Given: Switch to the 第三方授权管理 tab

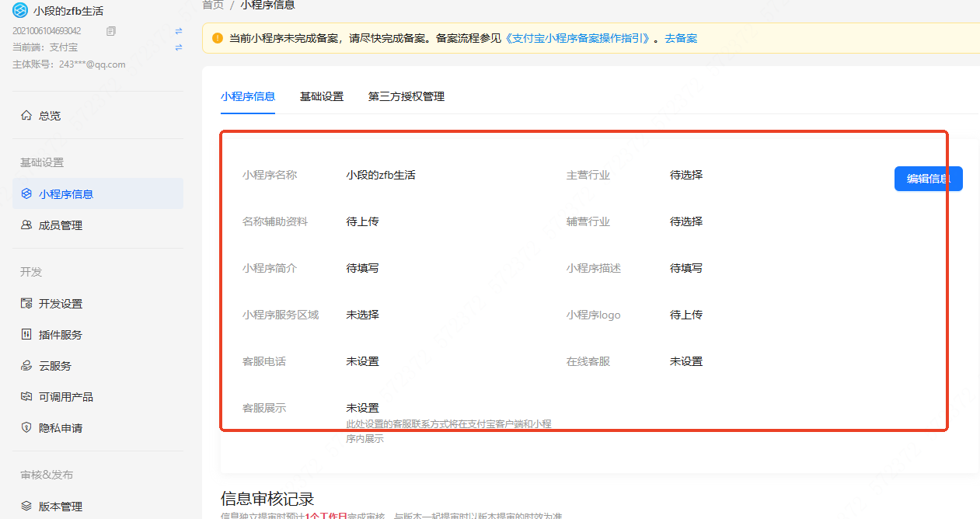Looking at the screenshot, I should tap(406, 96).
